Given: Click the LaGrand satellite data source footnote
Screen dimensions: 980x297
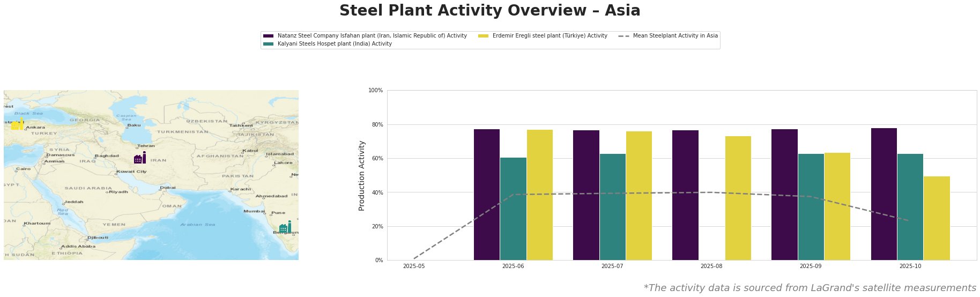Looking at the screenshot, I should pos(810,288).
